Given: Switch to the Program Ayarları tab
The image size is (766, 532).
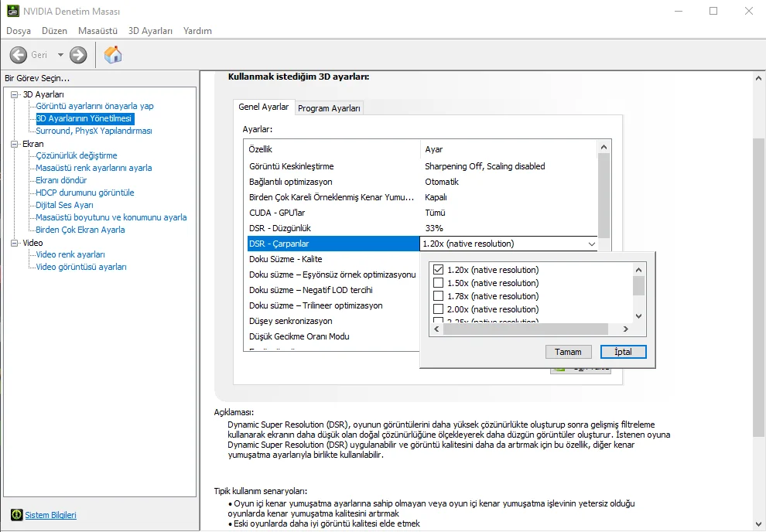Looking at the screenshot, I should [x=329, y=107].
